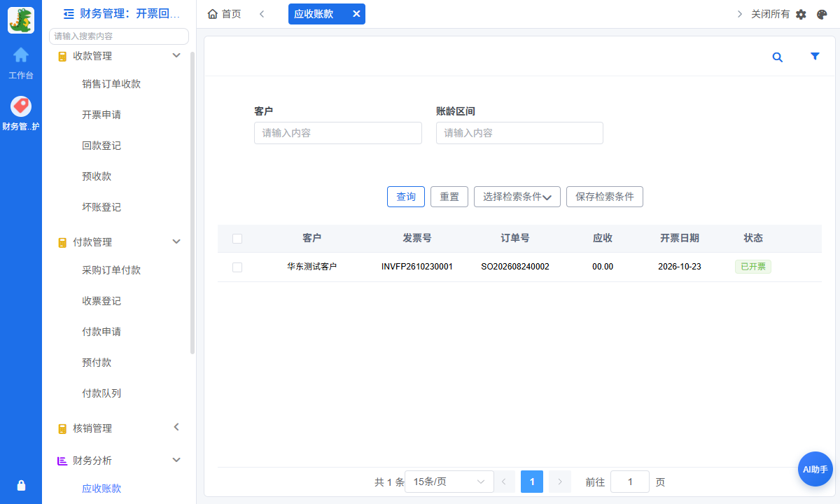Image resolution: width=840 pixels, height=504 pixels.
Task: Go to previous page arrow
Action: pyautogui.click(x=505, y=482)
